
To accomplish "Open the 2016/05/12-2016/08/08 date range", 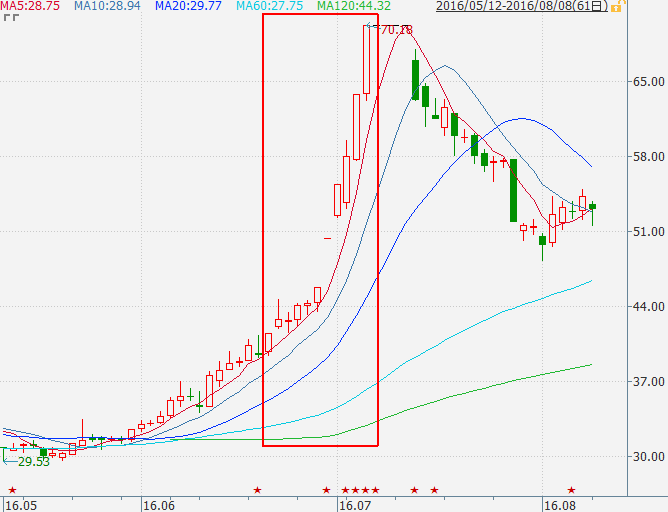I will (x=522, y=6).
